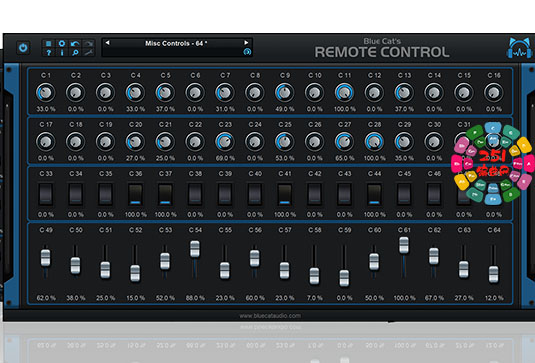Click the '69.0 %' value under C 23
The width and height of the screenshot is (535, 363).
click(x=225, y=158)
